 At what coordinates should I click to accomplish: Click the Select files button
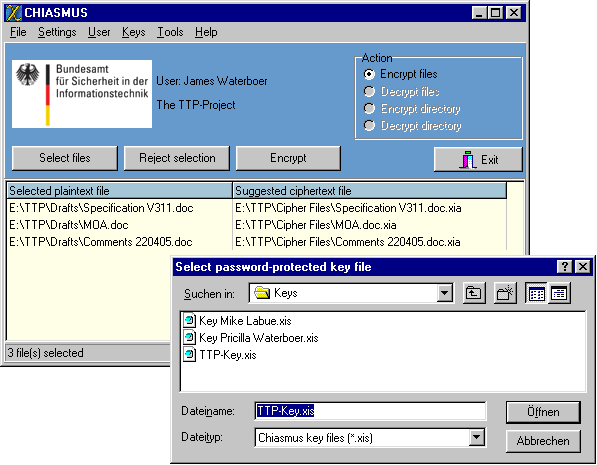pos(65,158)
